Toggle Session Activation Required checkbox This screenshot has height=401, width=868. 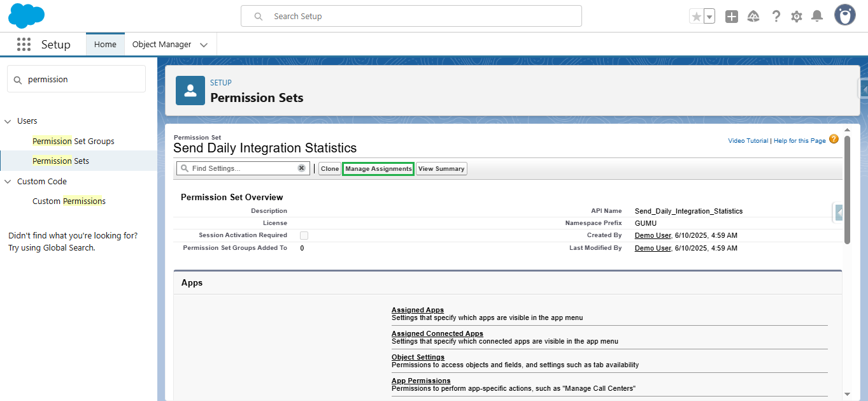coord(304,235)
